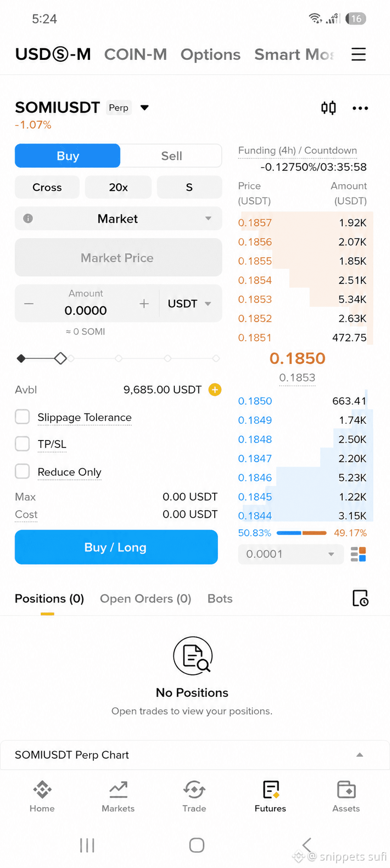Screen dimensions: 390x868
Task: Enable the Slippage Tolerance checkbox
Action: click(x=22, y=417)
